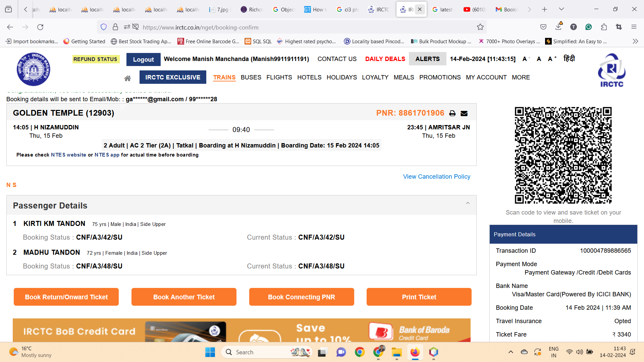Screen dimensions: 644x362
Task: Open the FLIGHTS menu item
Action: point(279,77)
